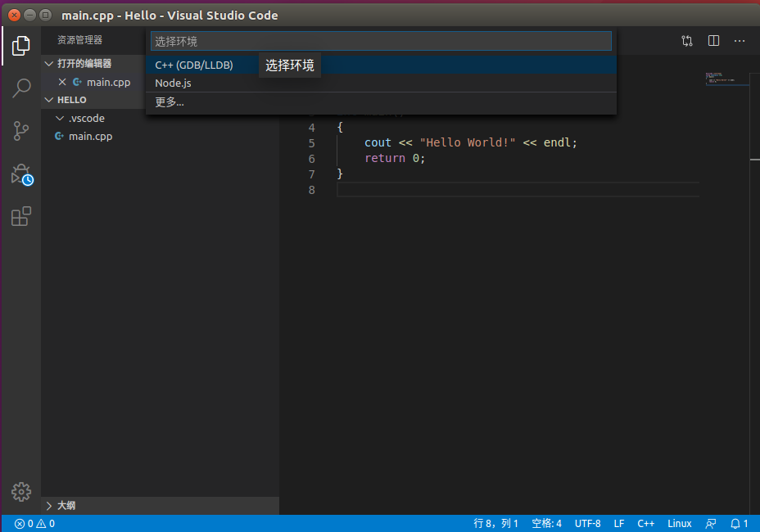Viewport: 760px width, 532px height.
Task: Toggle layout using the editor layout icon
Action: point(688,40)
